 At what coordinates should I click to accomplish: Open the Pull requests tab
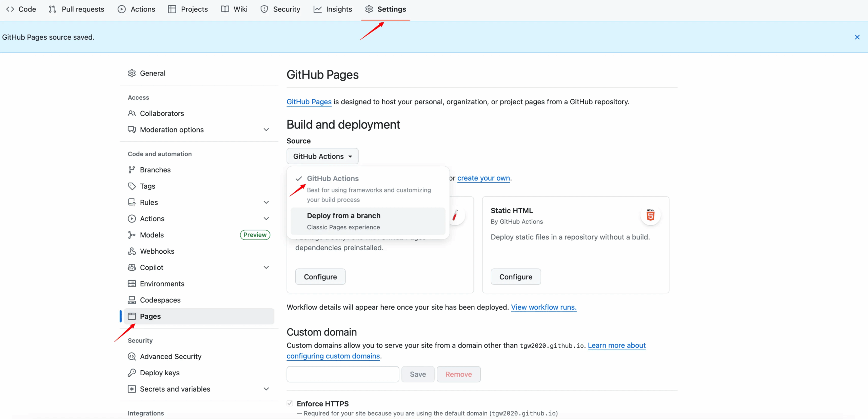77,9
